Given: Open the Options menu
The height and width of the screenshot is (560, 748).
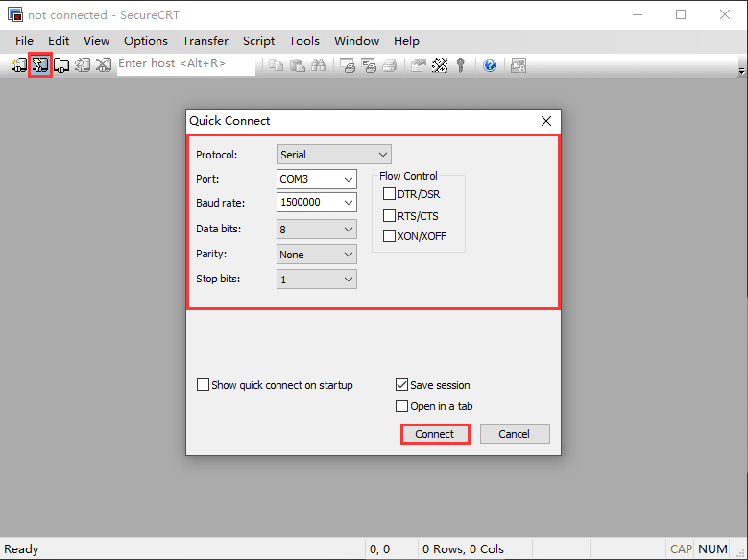Looking at the screenshot, I should coord(146,41).
